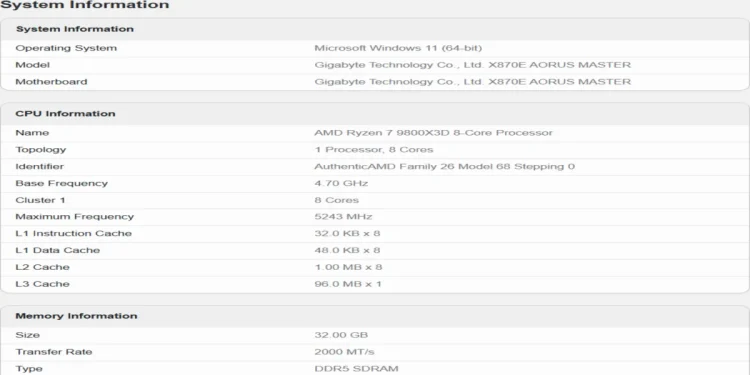This screenshot has width=750, height=375.
Task: Click the AuthenticAMD Family 26 identifier value
Action: (x=444, y=166)
